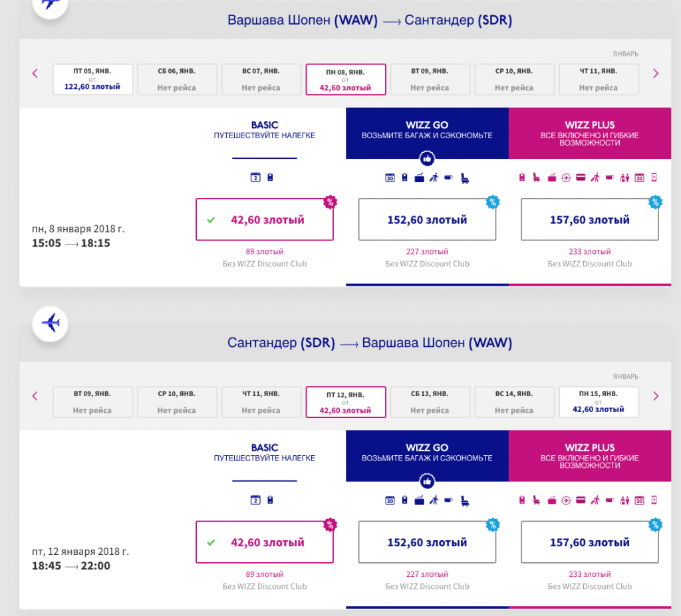Click airplane icon above the WAW to SDR route
The image size is (681, 616).
51,3
